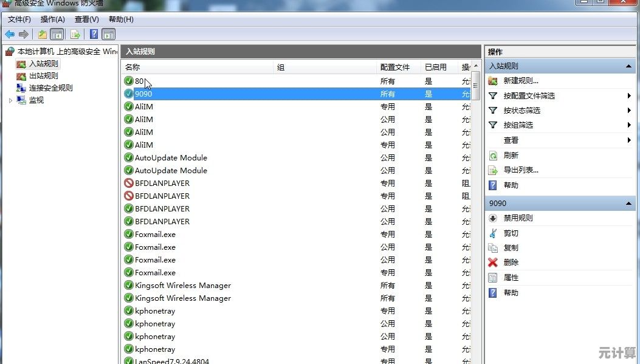Click the red X 删除 icon
Screen dimensions: 640x364
point(493,263)
